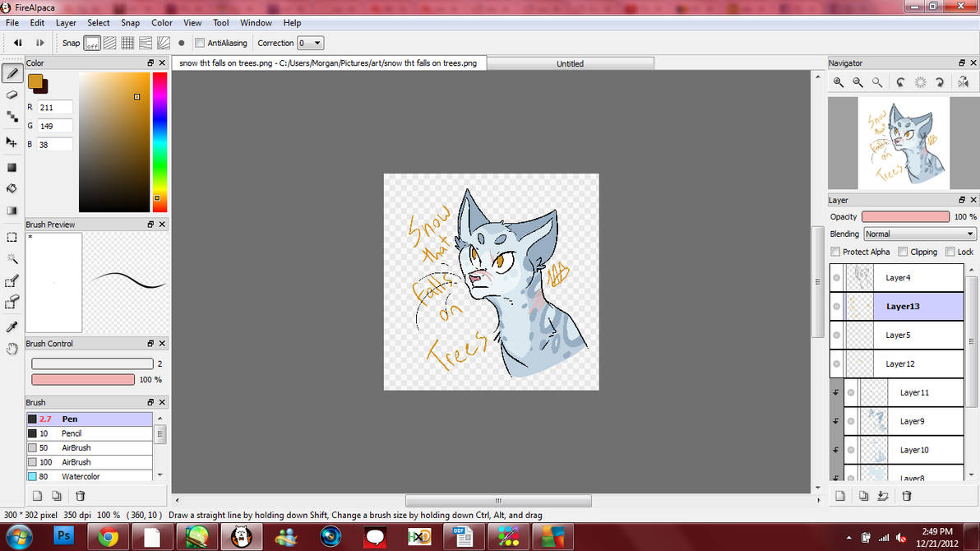Enable AntiAliasing checkbox

tap(199, 43)
